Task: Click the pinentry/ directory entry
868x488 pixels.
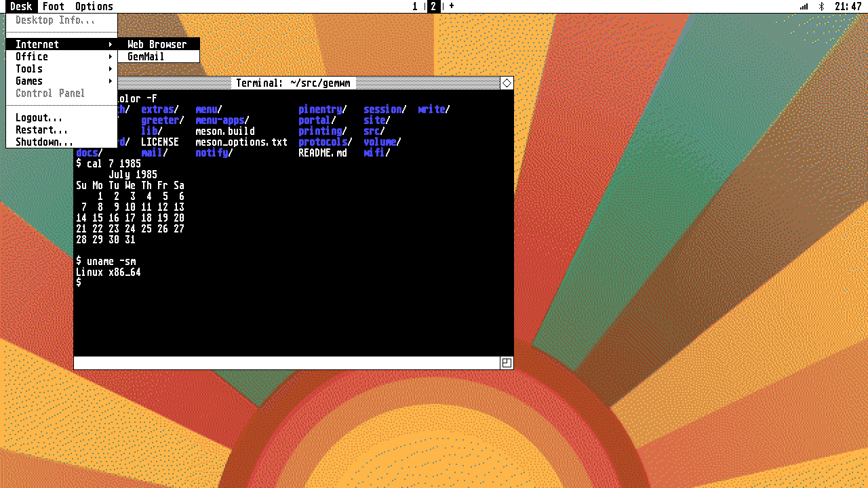Action: [x=323, y=109]
